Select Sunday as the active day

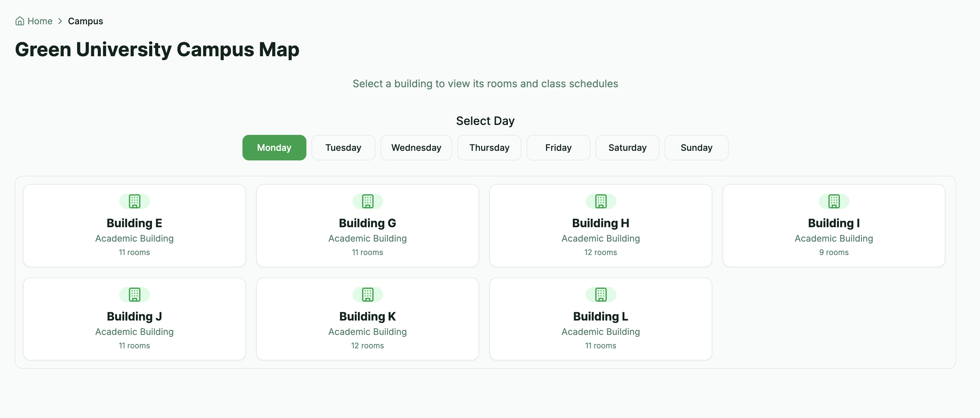pyautogui.click(x=696, y=147)
